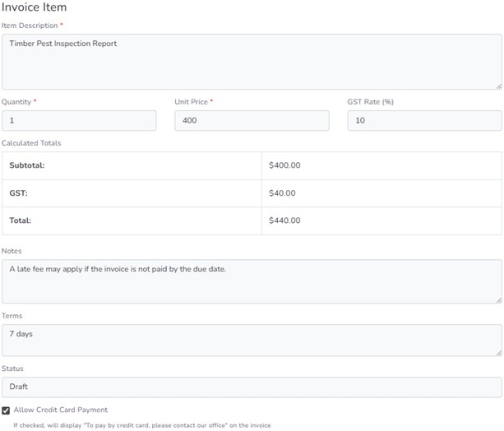Screen dimensions: 504x431
Task: Click the Notes text area
Action: click(x=251, y=281)
